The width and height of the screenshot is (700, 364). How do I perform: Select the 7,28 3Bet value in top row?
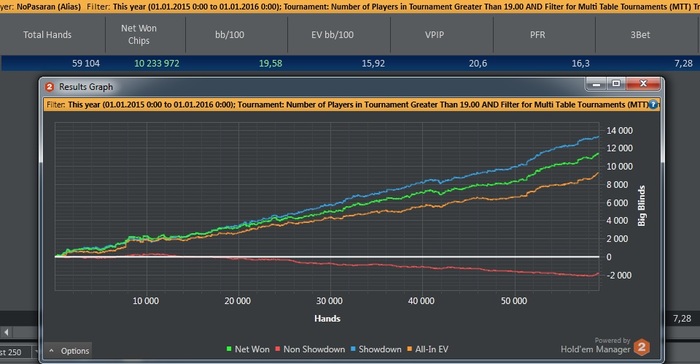click(683, 63)
